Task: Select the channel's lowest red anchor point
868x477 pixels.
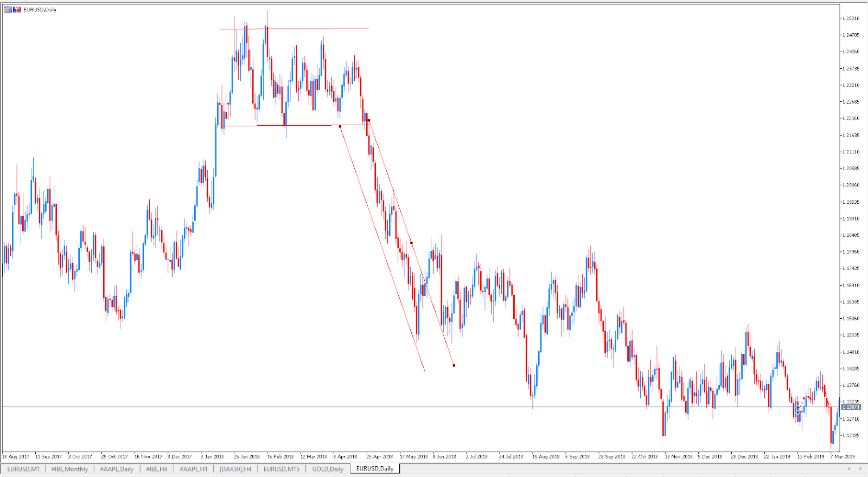Action: 454,365
